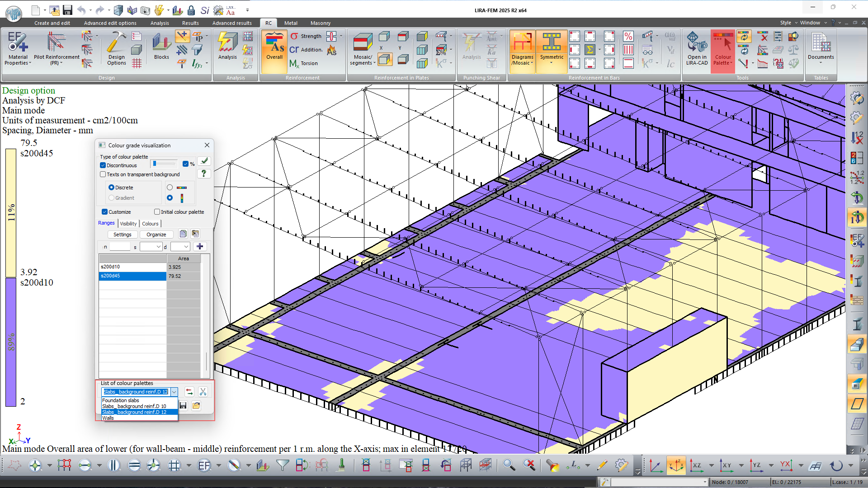
Task: Click the Settings button
Action: pos(122,235)
